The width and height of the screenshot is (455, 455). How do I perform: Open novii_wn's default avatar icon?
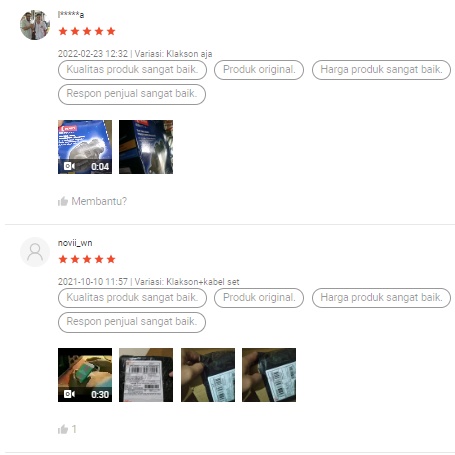pyautogui.click(x=35, y=252)
